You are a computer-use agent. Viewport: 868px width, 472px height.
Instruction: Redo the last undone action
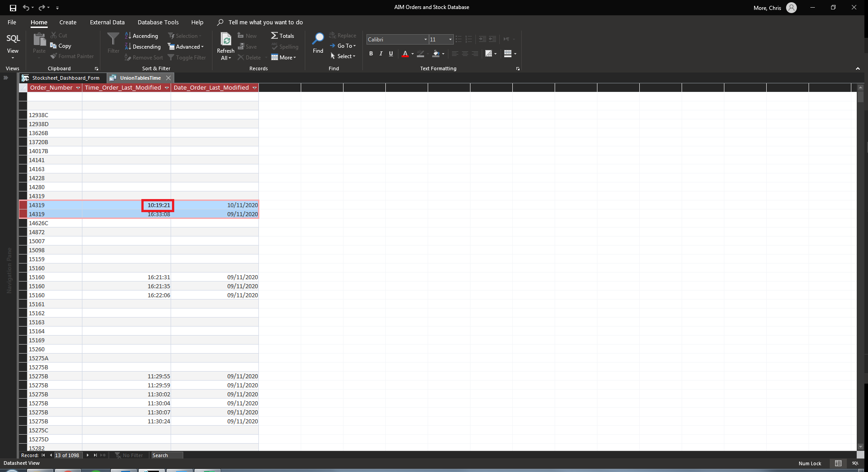point(41,8)
